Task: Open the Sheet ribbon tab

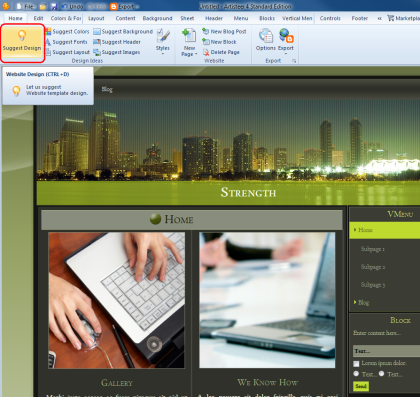Action: (x=187, y=18)
